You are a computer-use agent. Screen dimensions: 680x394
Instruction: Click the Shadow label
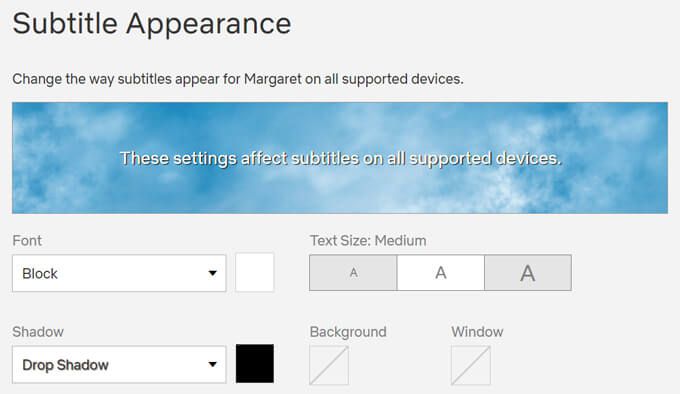coord(38,332)
